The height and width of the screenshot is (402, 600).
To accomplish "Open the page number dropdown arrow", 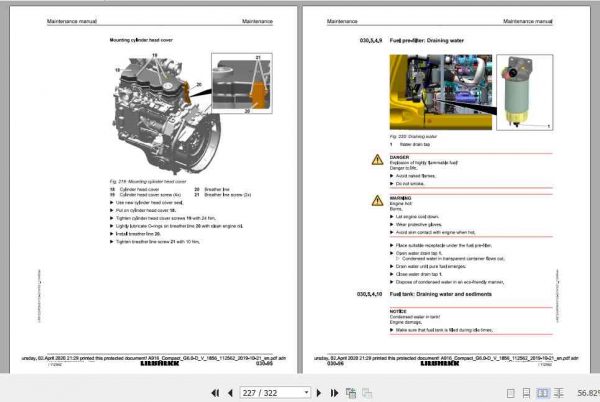I will pyautogui.click(x=306, y=392).
